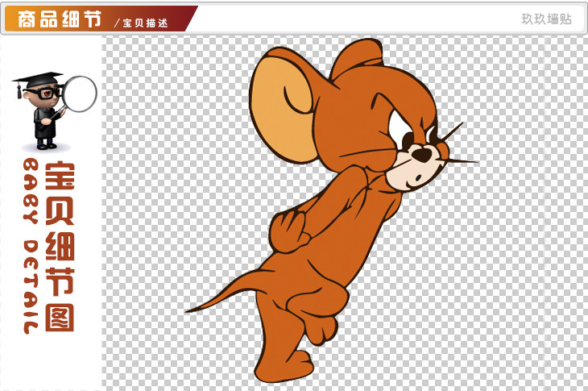
Task: Click the Jerry mouse cartoon image
Action: (x=332, y=210)
